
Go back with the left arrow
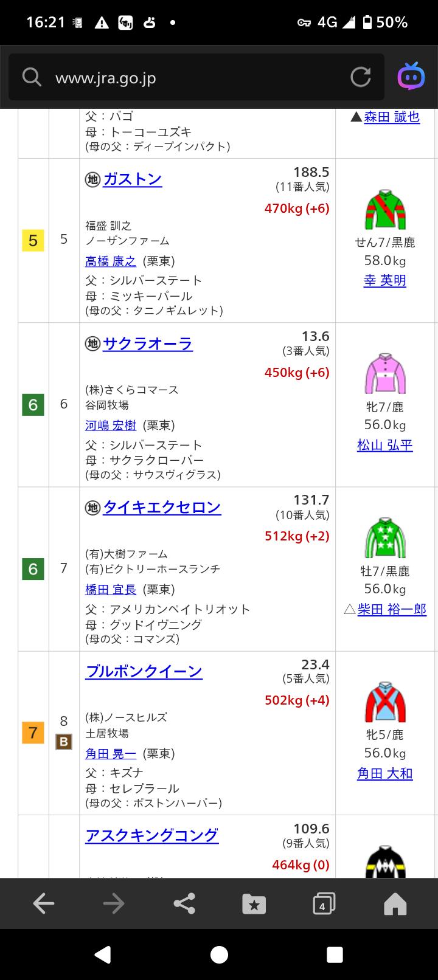[x=44, y=904]
